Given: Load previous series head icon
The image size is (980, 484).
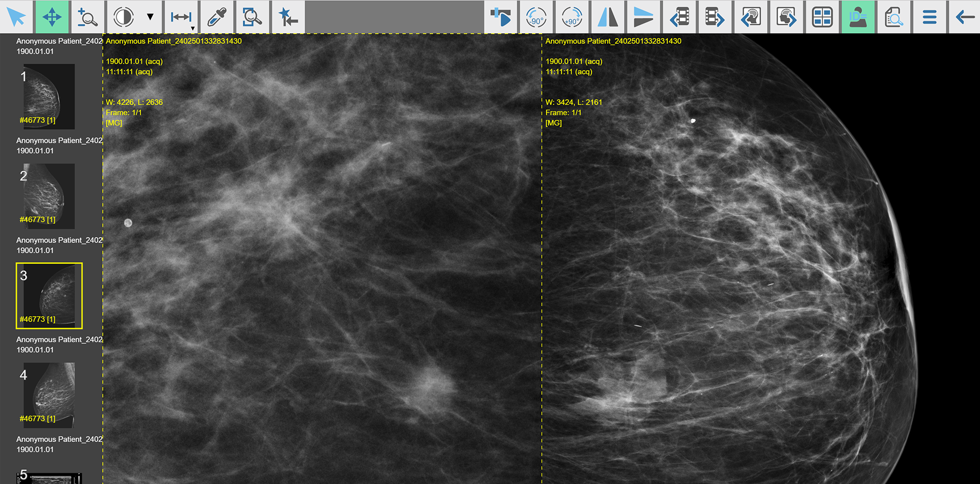Looking at the screenshot, I should [x=751, y=17].
